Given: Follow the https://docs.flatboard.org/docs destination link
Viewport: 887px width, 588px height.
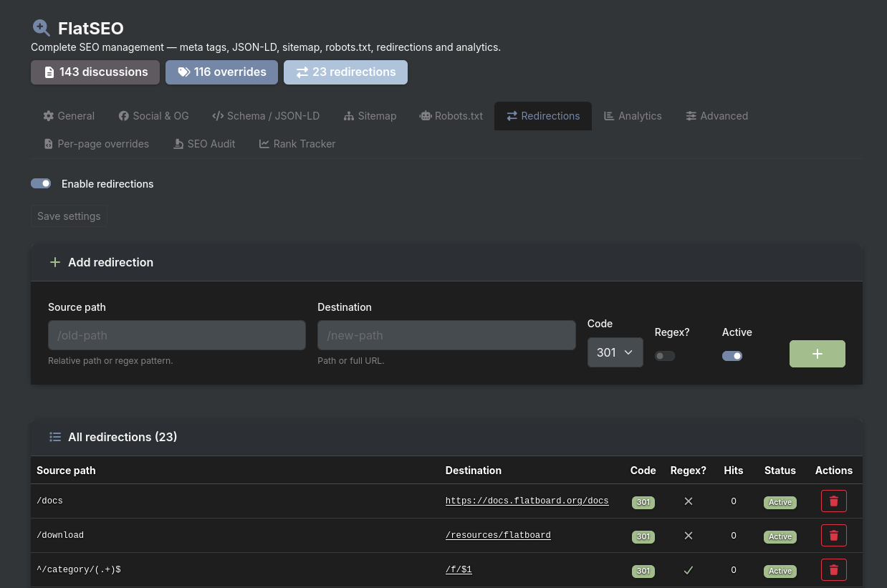Looking at the screenshot, I should tap(527, 501).
